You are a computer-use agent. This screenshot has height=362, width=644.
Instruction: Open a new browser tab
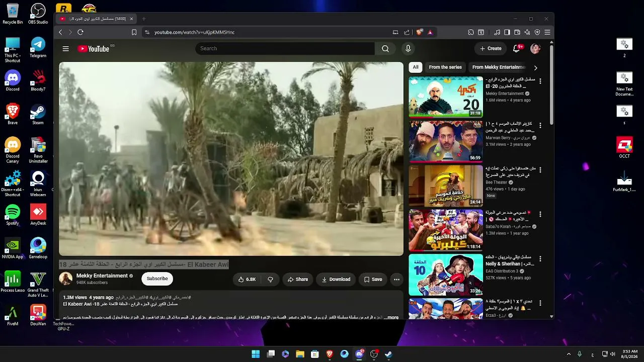(x=144, y=19)
